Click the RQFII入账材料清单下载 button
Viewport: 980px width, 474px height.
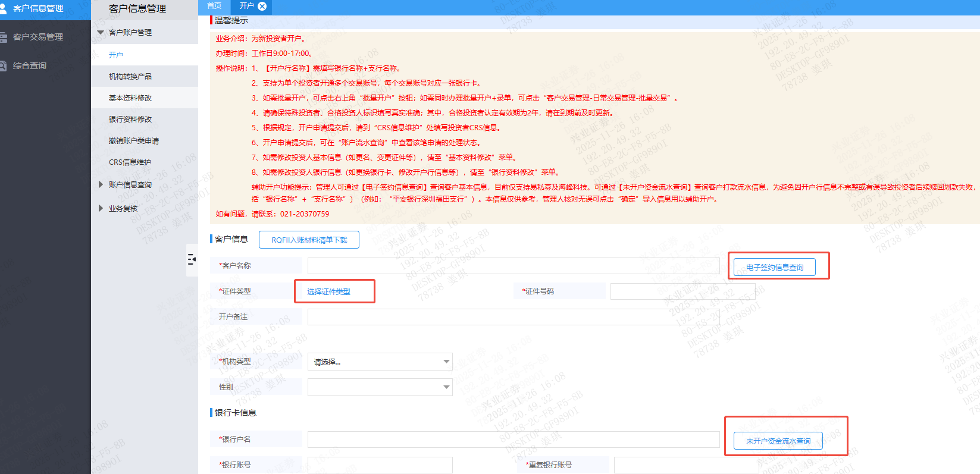tap(309, 240)
